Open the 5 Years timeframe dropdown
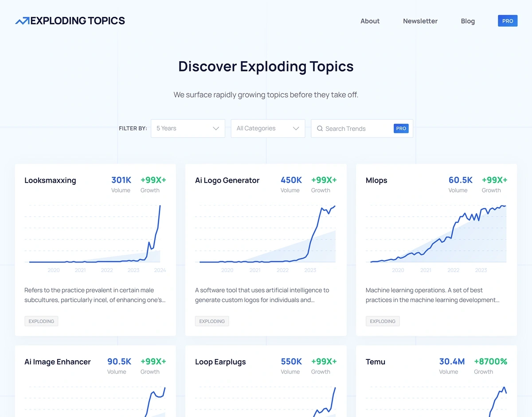 tap(188, 129)
